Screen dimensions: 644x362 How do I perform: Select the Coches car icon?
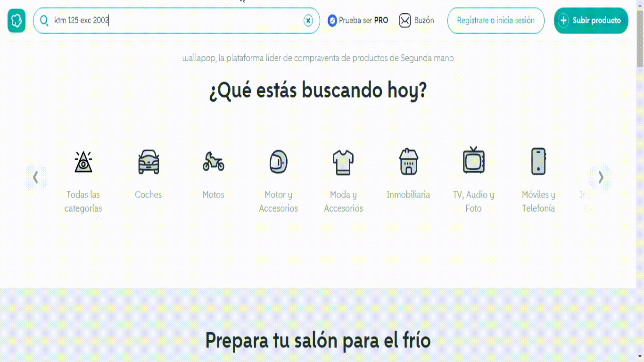tap(149, 162)
